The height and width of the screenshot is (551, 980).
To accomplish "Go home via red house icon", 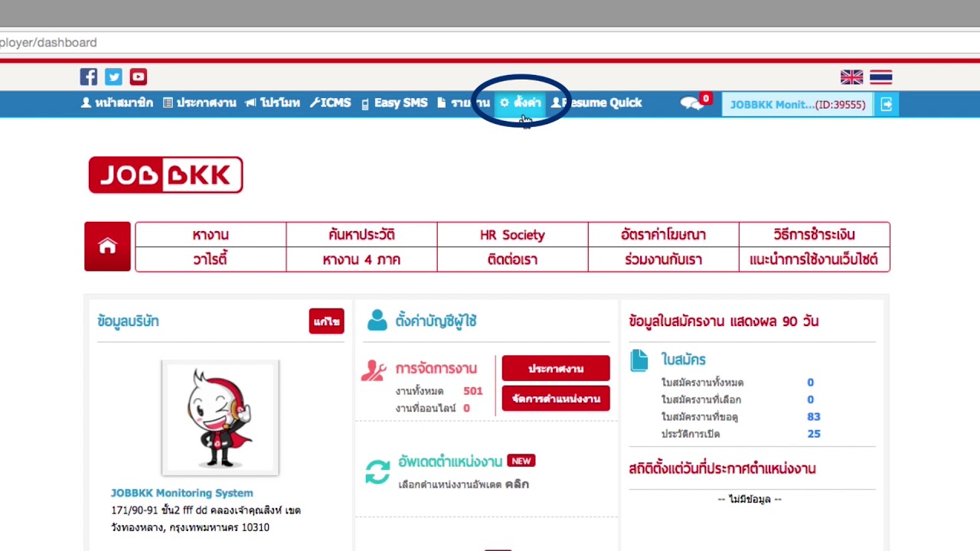I will (107, 246).
